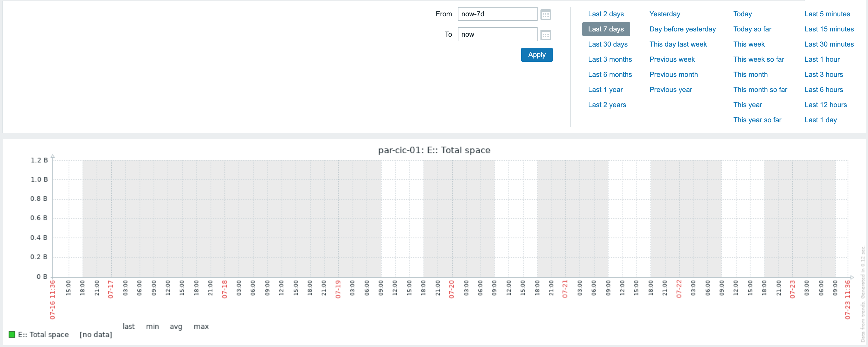Click the max legend column header
The height and width of the screenshot is (347, 868).
(x=201, y=326)
